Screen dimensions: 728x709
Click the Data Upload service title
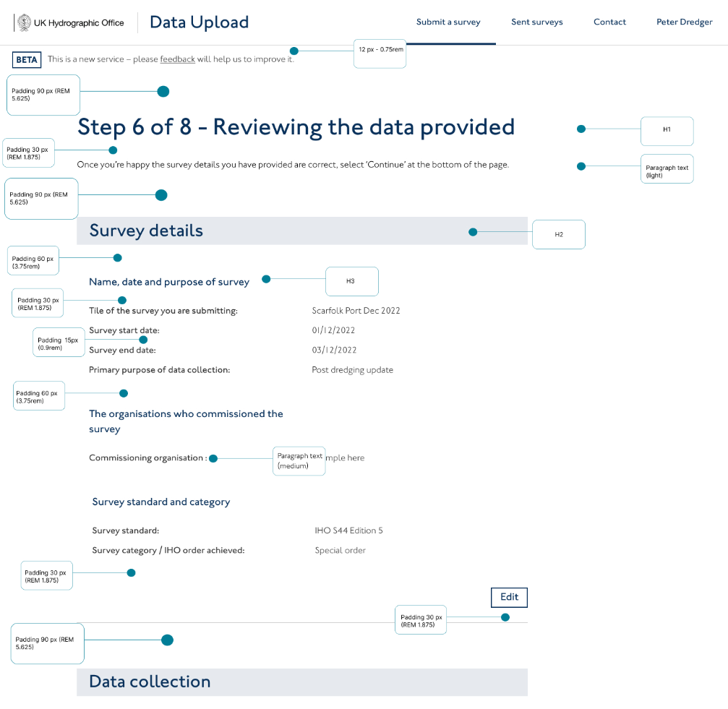click(x=199, y=22)
